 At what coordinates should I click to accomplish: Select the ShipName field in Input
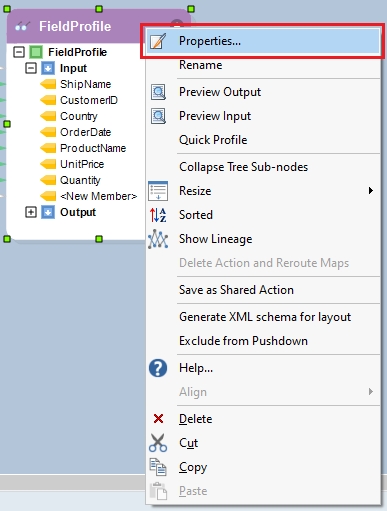click(x=85, y=84)
